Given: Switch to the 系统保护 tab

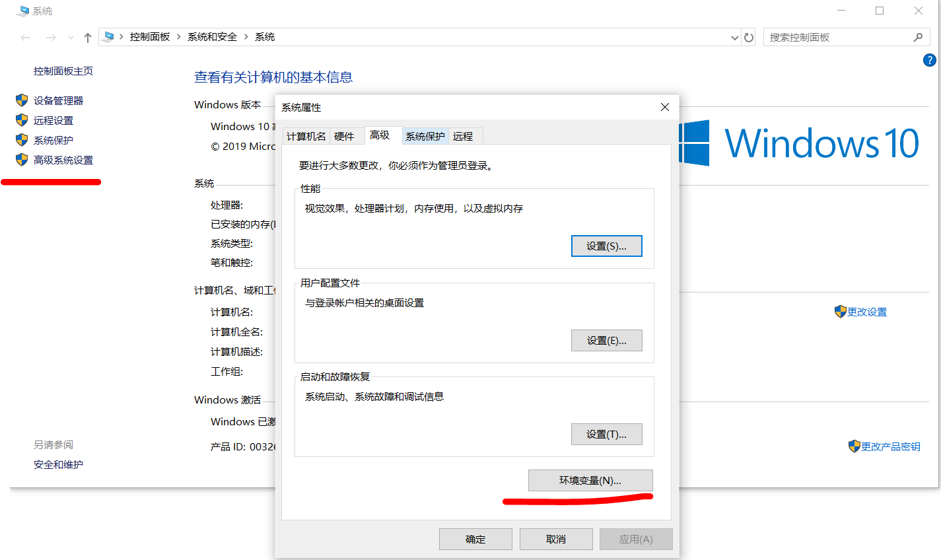Looking at the screenshot, I should coord(425,136).
